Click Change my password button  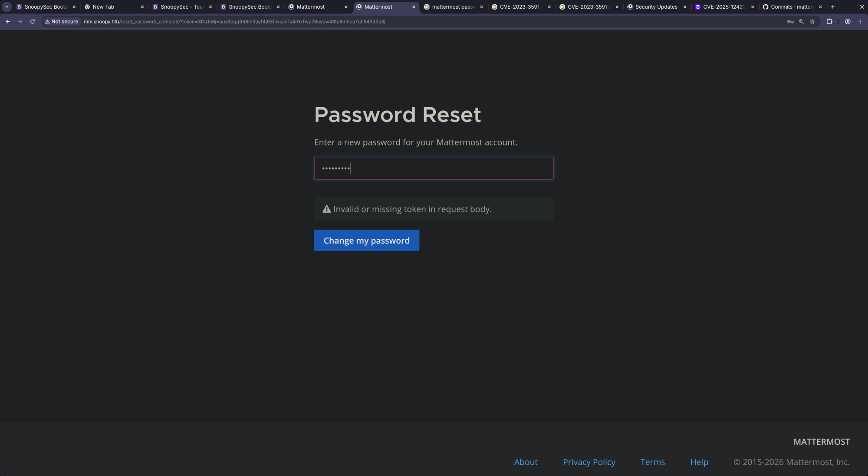(x=367, y=240)
